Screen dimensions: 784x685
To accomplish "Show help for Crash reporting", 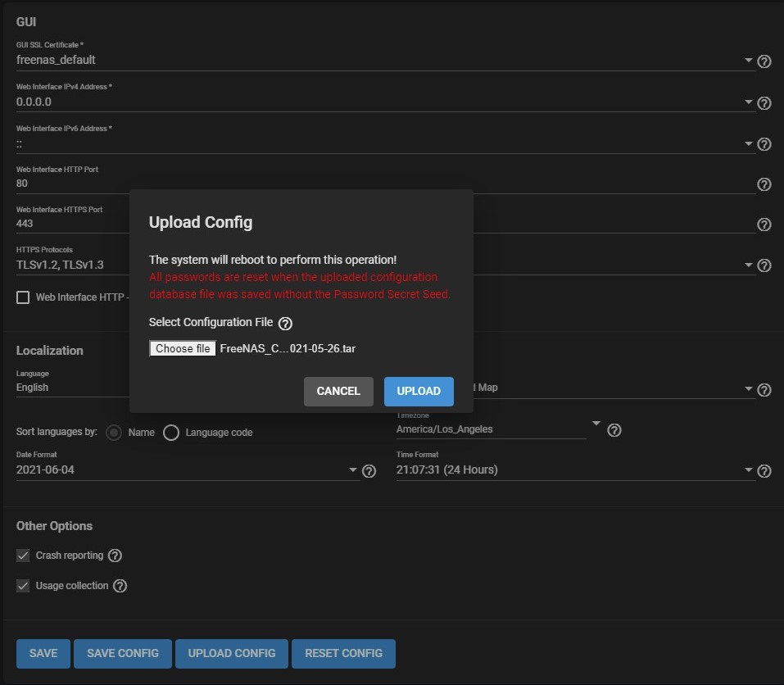I will tap(115, 556).
